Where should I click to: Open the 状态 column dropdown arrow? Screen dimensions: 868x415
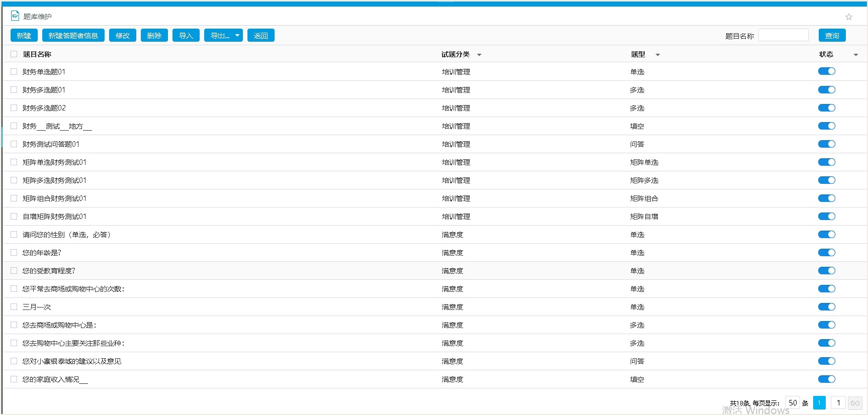(855, 55)
